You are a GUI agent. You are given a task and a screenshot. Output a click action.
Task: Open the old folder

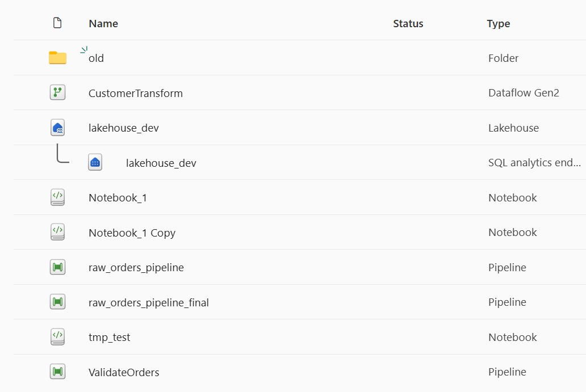coord(97,58)
